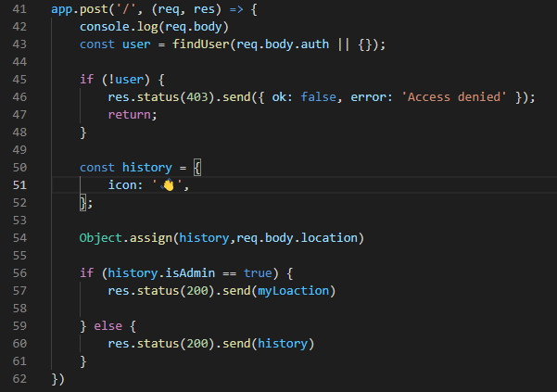Screen dimensions: 557x392
Task: Click 'auth' in req.body.auth
Action: tap(315, 44)
